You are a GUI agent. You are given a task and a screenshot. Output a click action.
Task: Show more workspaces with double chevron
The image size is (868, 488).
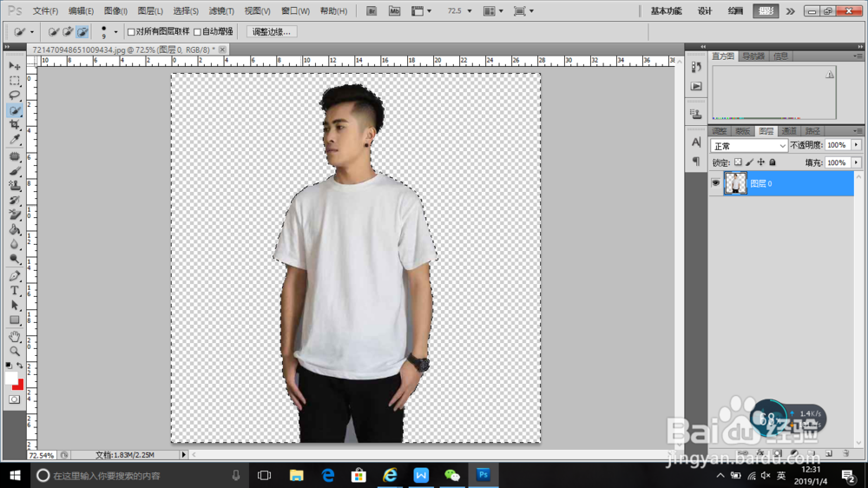pyautogui.click(x=790, y=11)
